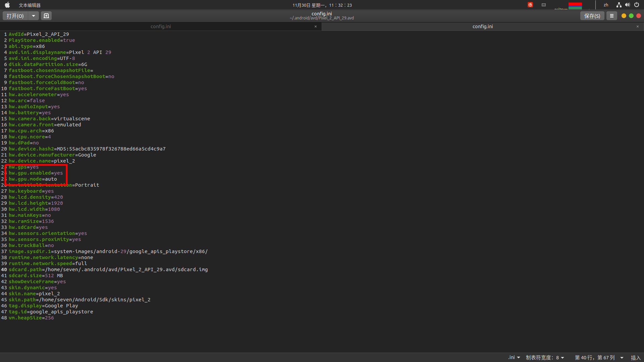The width and height of the screenshot is (644, 362).
Task: Click the keyboard input method indicator
Action: [x=543, y=5]
